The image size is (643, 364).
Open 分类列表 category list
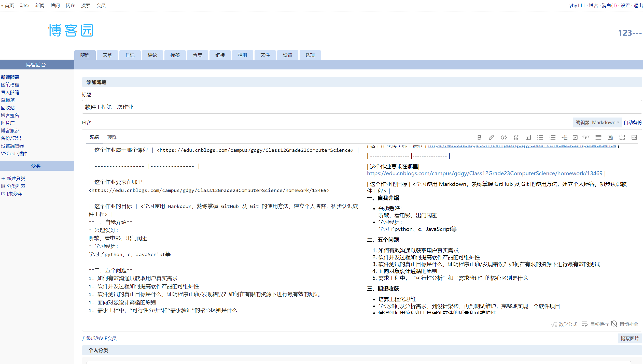pos(16,186)
